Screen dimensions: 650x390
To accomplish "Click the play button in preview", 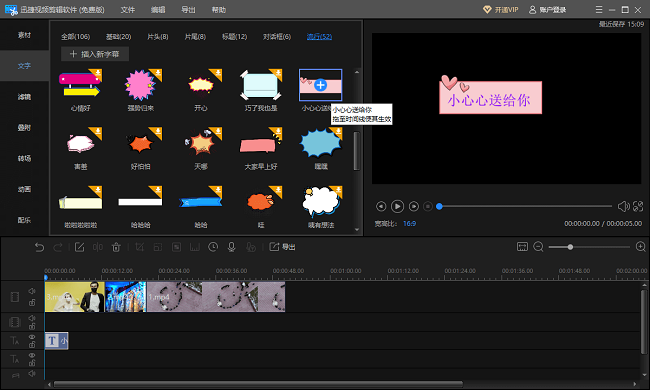I will 397,206.
